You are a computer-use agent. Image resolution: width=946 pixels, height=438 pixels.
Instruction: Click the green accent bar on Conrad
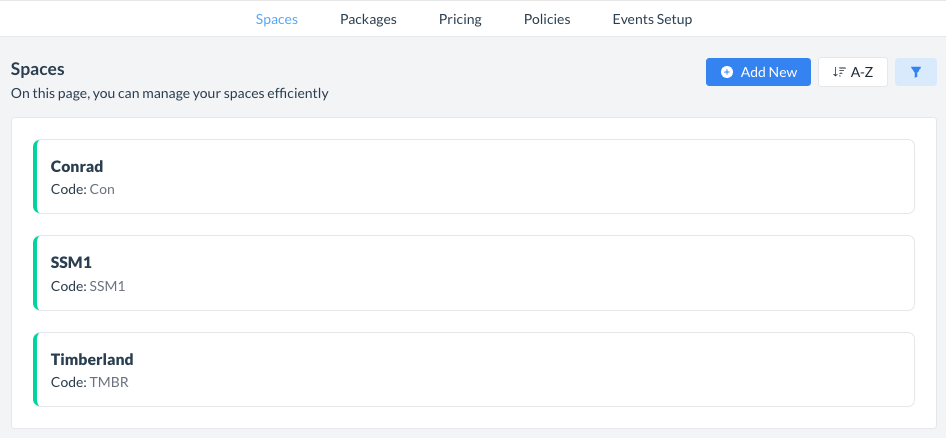(35, 177)
